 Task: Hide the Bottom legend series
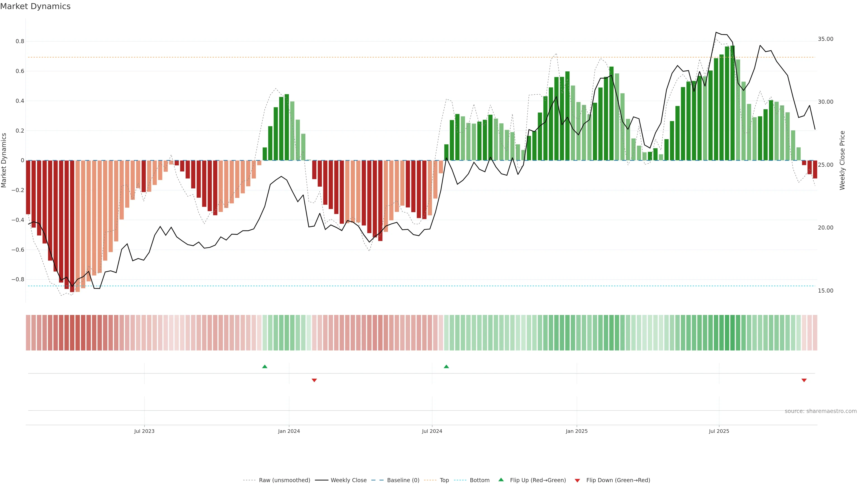479,480
